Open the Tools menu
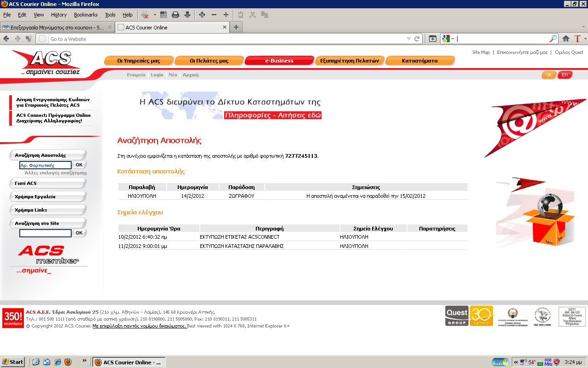This screenshot has width=588, height=368. [x=110, y=15]
